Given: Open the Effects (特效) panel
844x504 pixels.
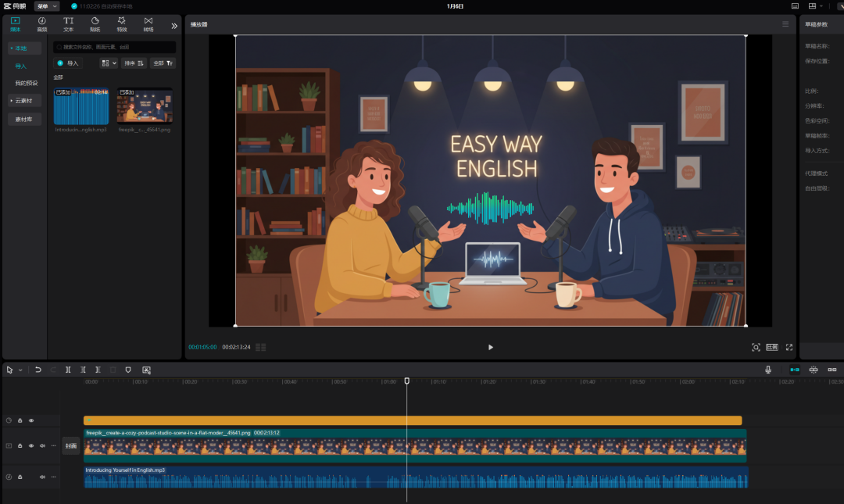Looking at the screenshot, I should 121,23.
